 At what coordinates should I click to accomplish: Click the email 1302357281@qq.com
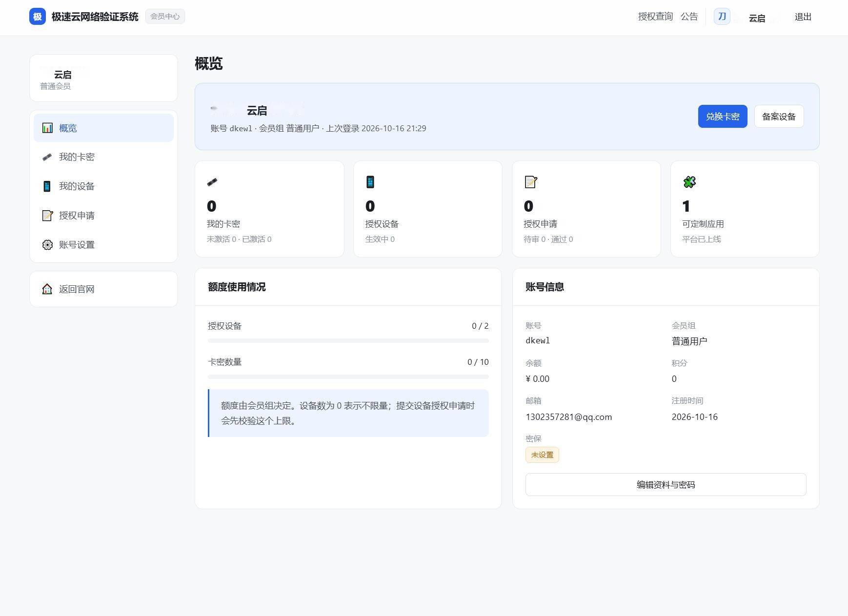point(568,417)
